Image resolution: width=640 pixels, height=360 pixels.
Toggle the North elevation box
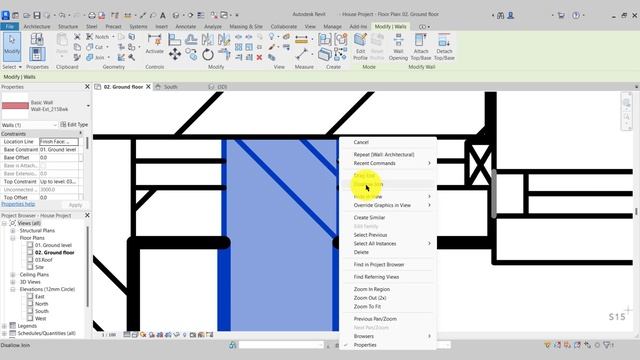pos(30,304)
